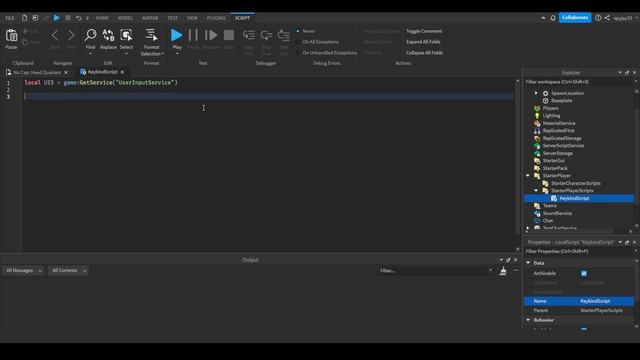640x360 pixels.
Task: Switch to the TEST ribbon tab
Action: (173, 18)
